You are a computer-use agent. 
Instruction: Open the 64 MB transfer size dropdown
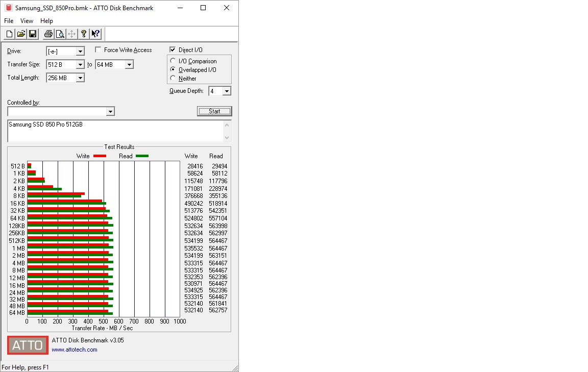pos(129,64)
